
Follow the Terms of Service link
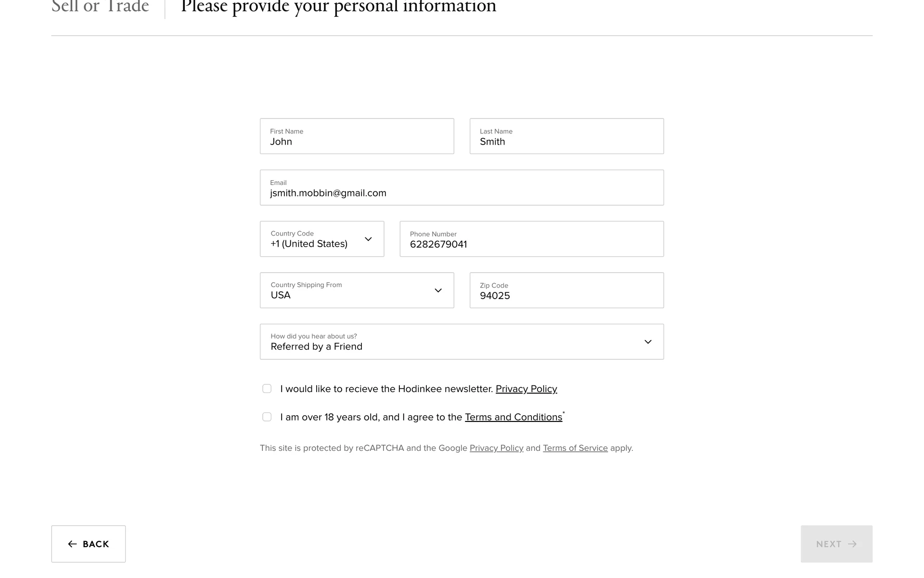[575, 448]
